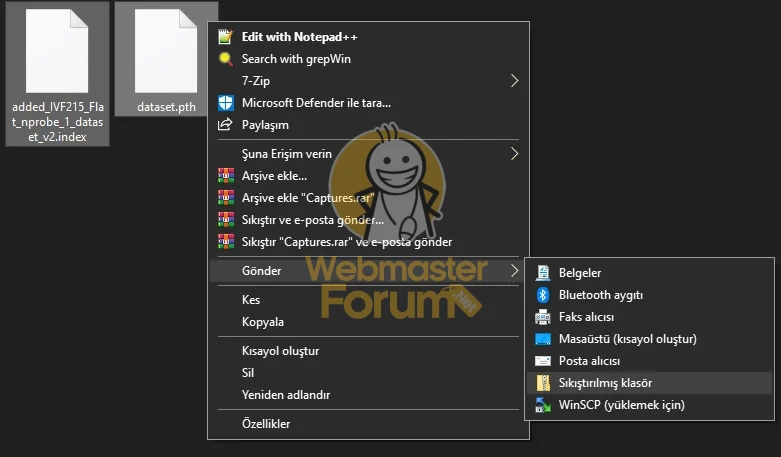The width and height of the screenshot is (781, 457).
Task: Choose Search with grepWin
Action: point(368,59)
